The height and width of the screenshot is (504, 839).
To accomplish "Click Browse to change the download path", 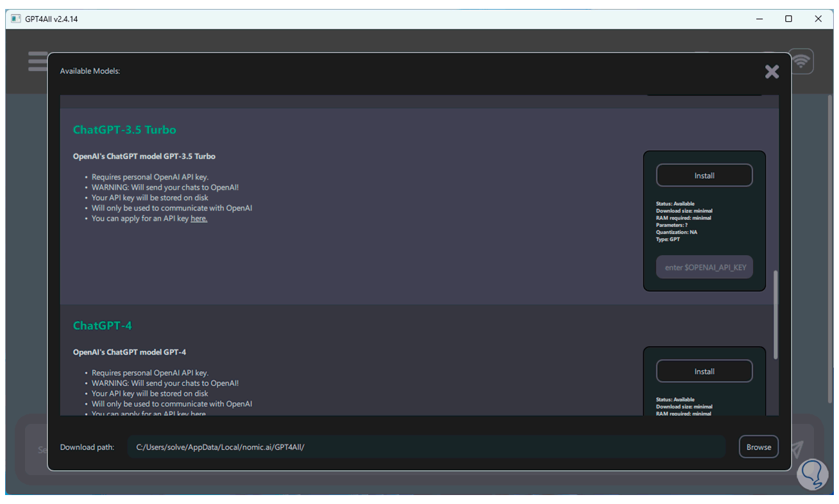I will pyautogui.click(x=759, y=447).
